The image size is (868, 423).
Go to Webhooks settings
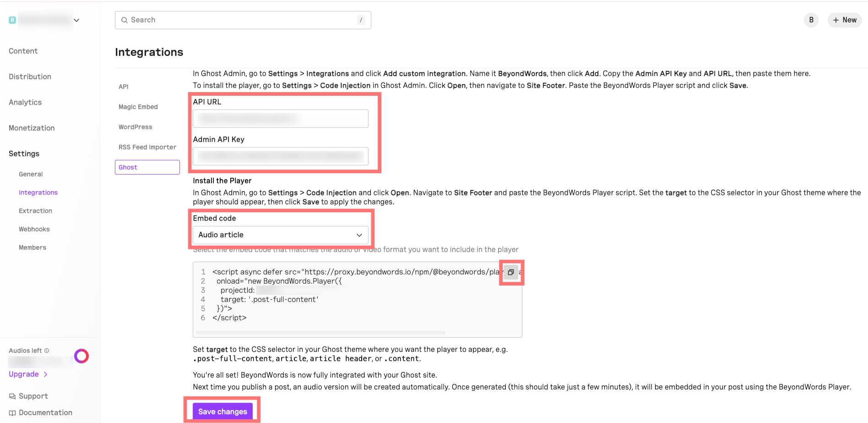(34, 229)
